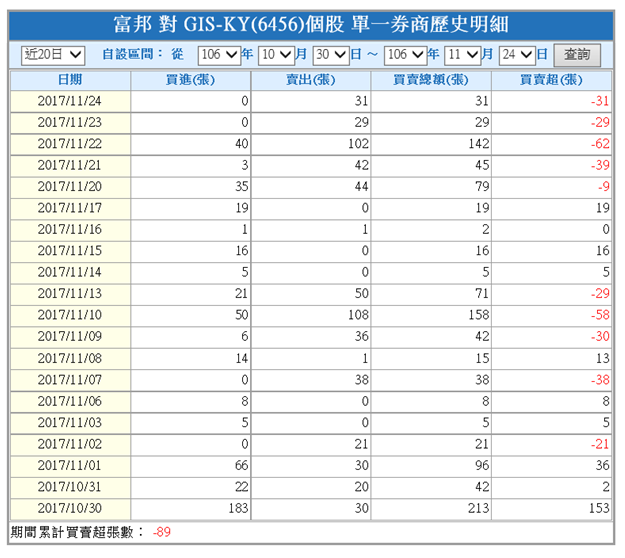Click the 富邦 對 GIS-KY(6456) title heading

[311, 25]
